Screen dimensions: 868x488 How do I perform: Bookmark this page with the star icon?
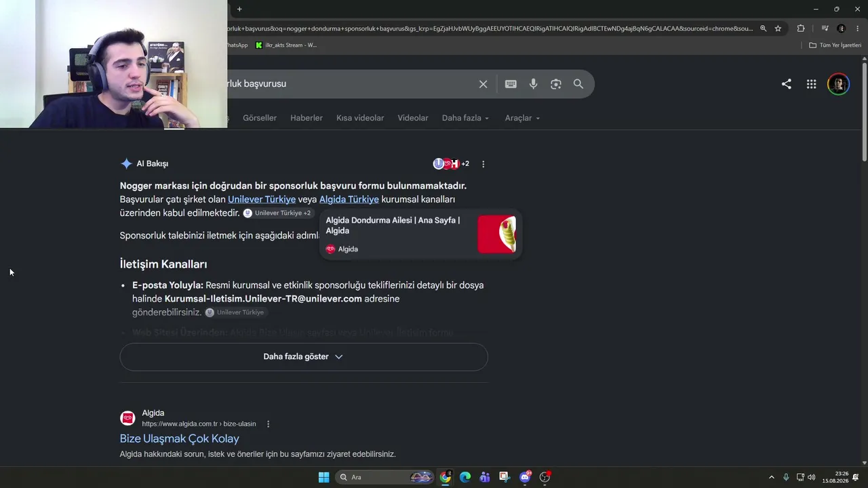[778, 28]
